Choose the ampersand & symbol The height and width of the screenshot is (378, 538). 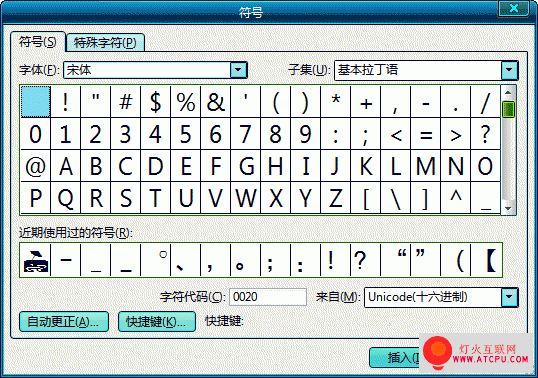coord(216,102)
